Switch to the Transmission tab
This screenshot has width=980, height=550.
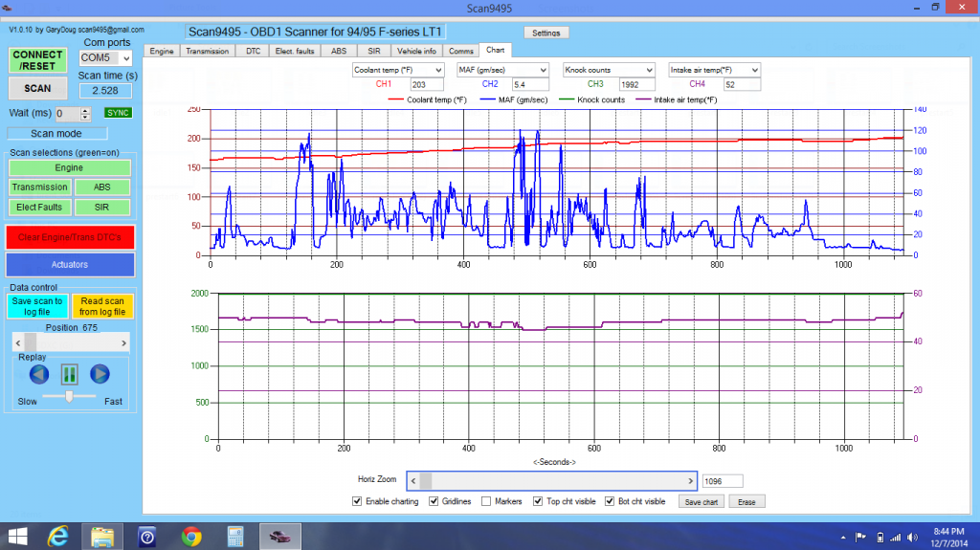coord(208,52)
